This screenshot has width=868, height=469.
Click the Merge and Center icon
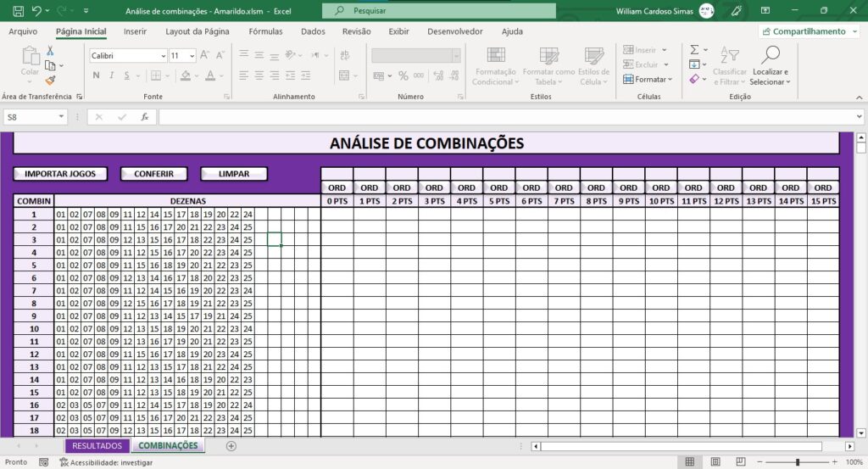click(x=344, y=75)
